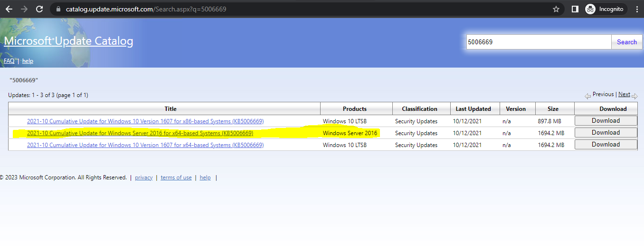Download the 897.8 MB x86 update
Image resolution: width=644 pixels, height=246 pixels.
[x=606, y=121]
